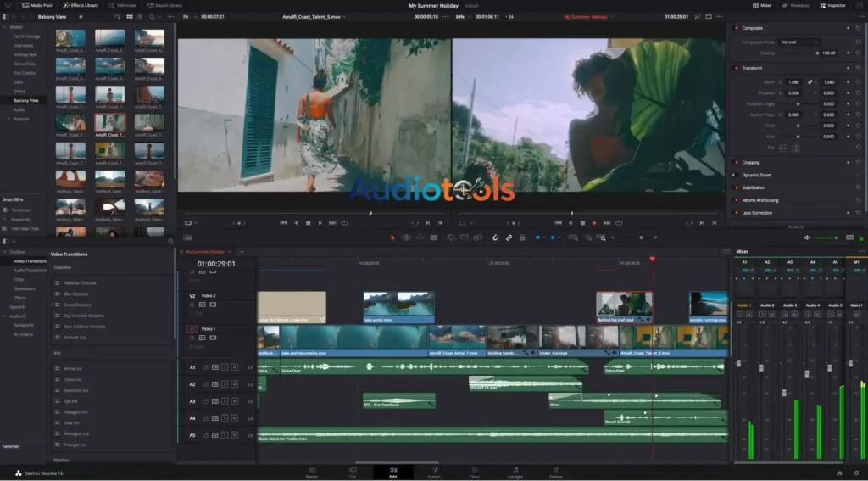Lock the Video 2 track
Viewport: 868px width, 481px height.
[192, 305]
